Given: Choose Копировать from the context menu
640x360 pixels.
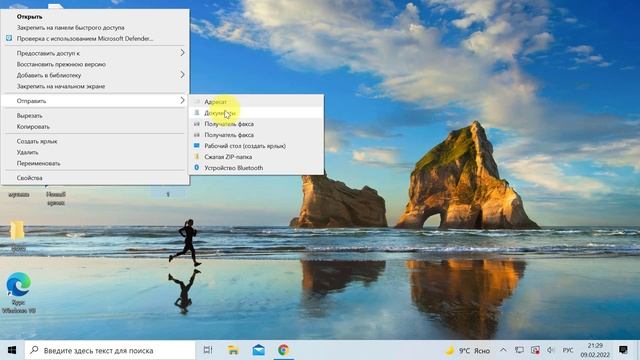Looking at the screenshot, I should pos(33,127).
